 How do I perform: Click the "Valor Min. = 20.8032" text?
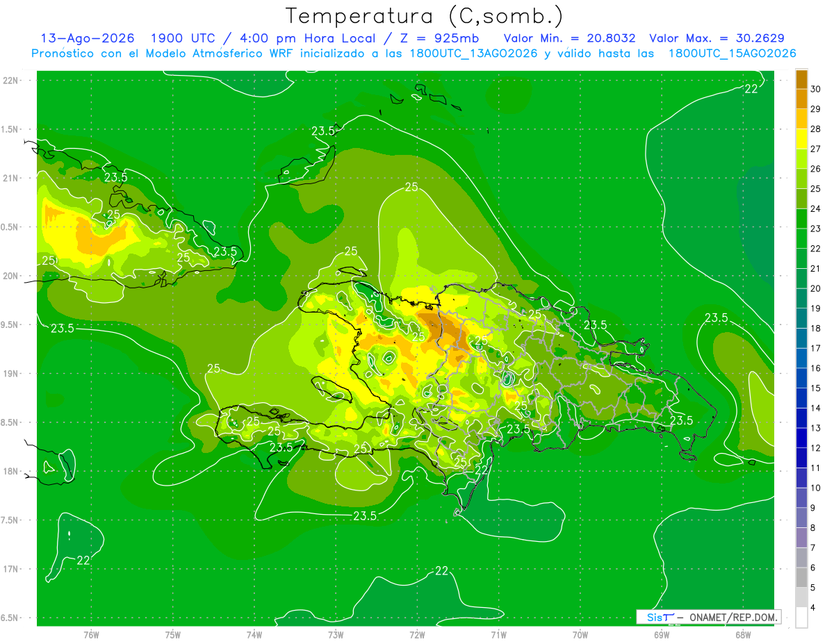[x=569, y=38]
